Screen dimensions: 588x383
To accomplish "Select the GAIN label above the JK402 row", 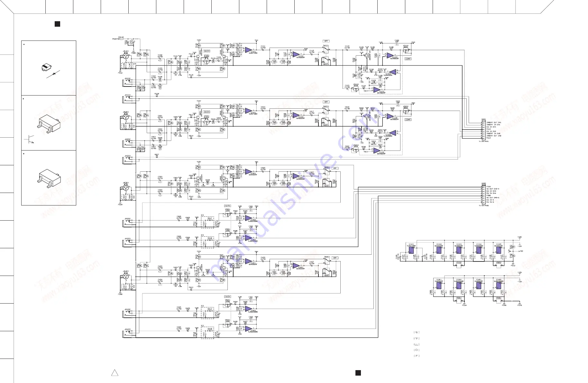I will pos(227,296).
